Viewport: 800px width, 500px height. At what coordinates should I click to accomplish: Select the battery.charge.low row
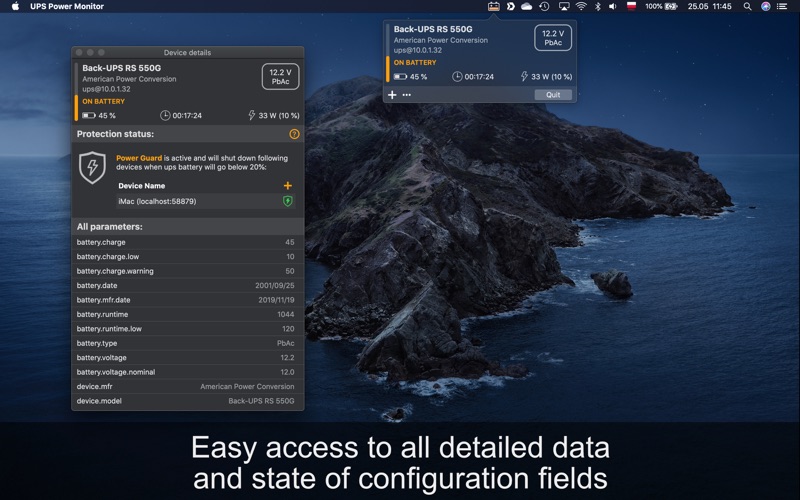[x=188, y=257]
